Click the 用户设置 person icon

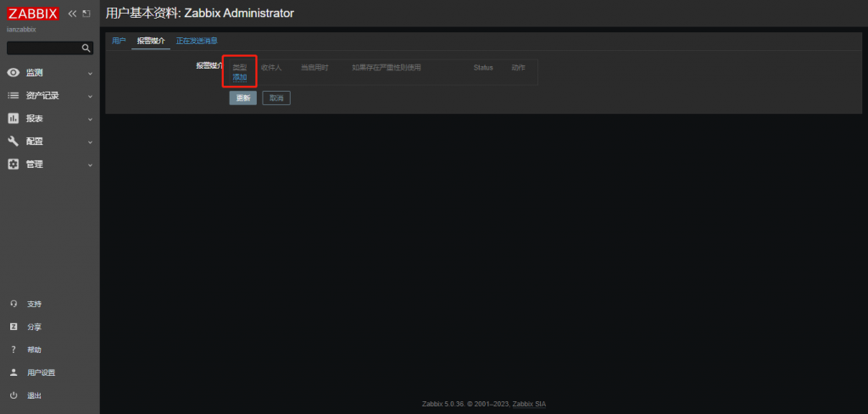[x=14, y=372]
